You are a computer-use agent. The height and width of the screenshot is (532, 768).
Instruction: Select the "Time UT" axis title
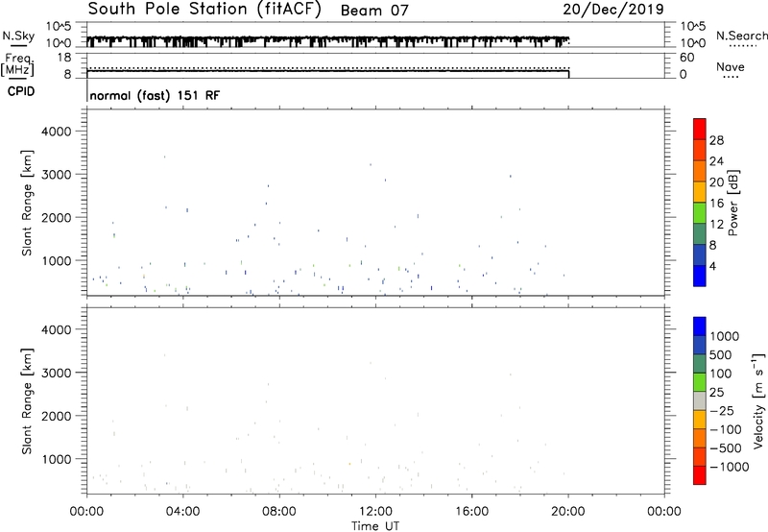tap(375, 526)
